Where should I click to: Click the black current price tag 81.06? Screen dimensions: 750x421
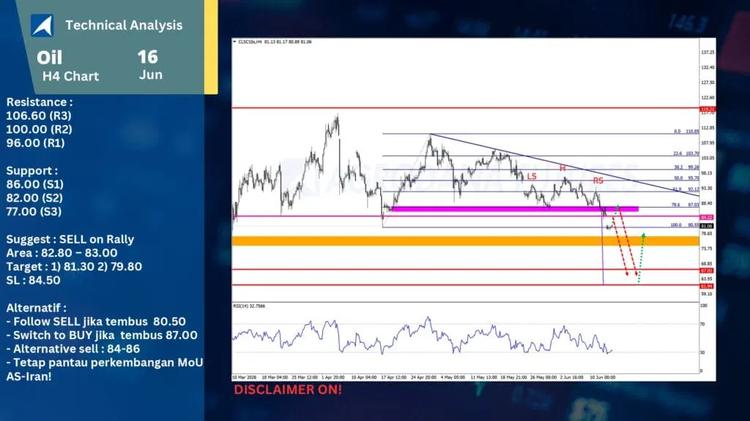[707, 226]
